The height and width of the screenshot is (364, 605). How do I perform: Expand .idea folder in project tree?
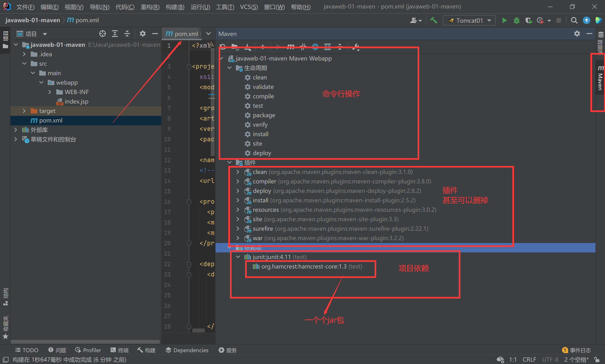coord(24,54)
